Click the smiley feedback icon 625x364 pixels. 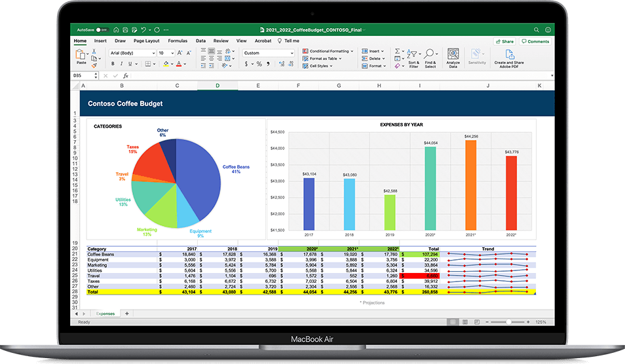point(548,30)
